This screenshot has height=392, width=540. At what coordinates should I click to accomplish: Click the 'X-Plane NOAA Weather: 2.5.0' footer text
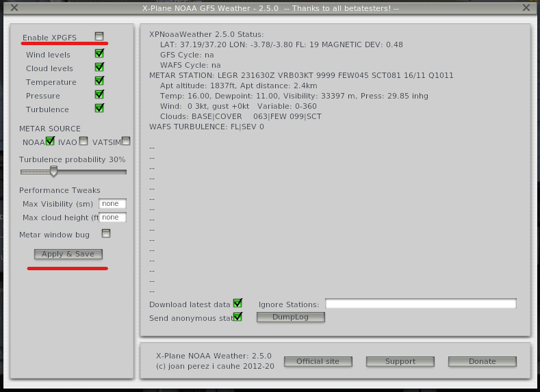(x=214, y=356)
